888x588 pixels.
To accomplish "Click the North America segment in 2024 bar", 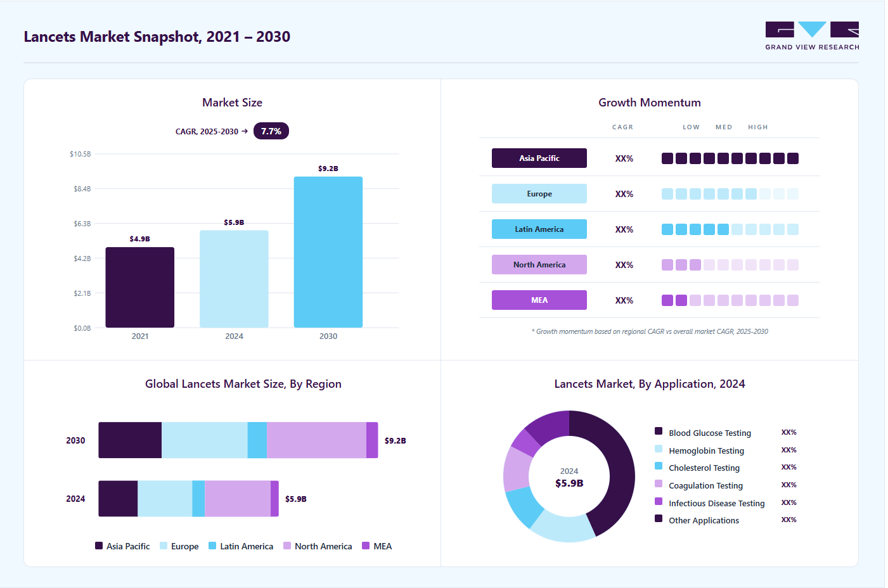I will pyautogui.click(x=238, y=499).
